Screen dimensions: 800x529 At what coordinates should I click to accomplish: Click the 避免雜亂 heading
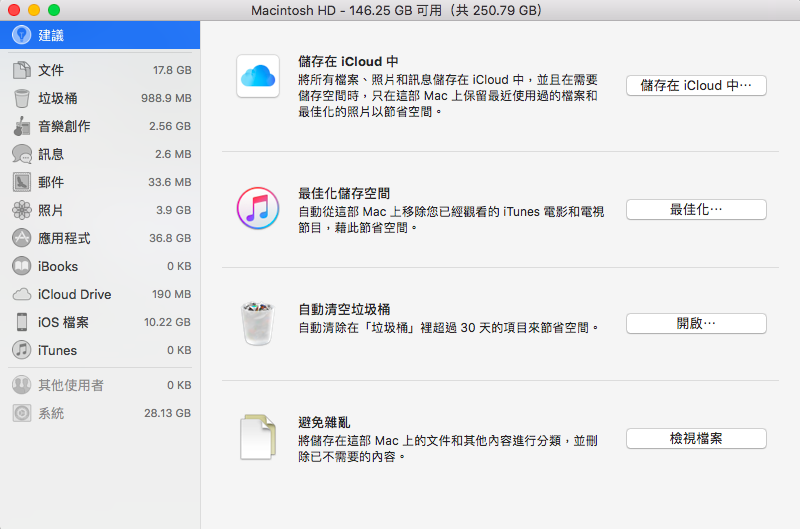coord(324,422)
